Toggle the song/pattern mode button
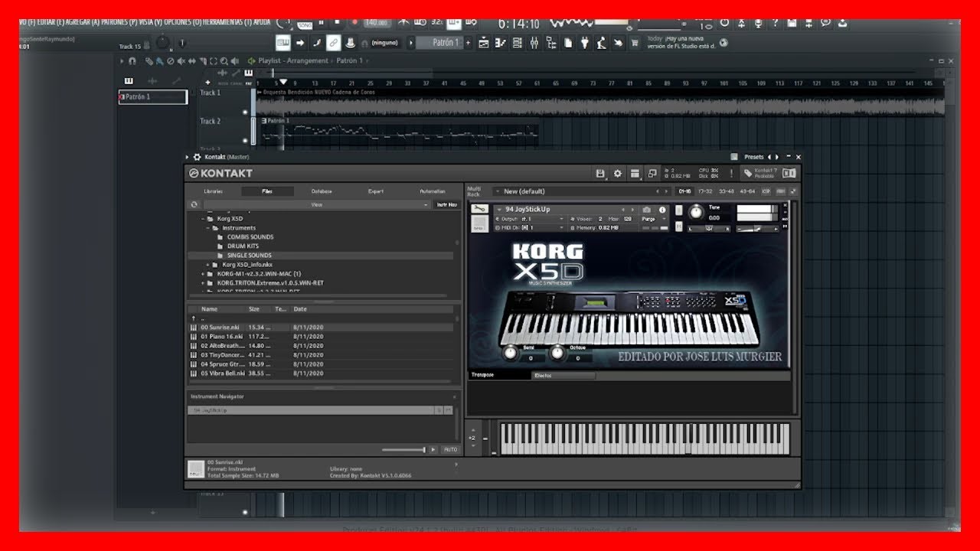 (x=305, y=24)
